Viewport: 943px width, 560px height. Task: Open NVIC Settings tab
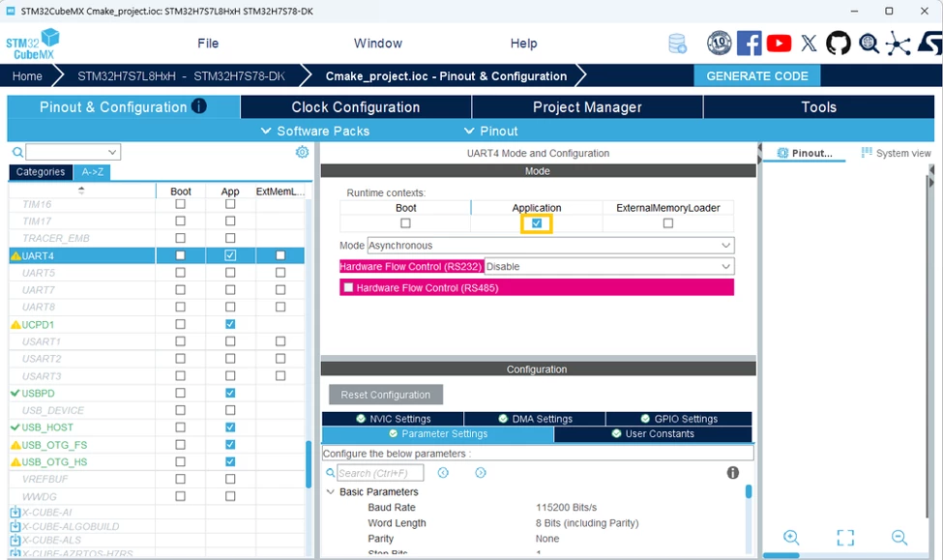click(x=393, y=419)
